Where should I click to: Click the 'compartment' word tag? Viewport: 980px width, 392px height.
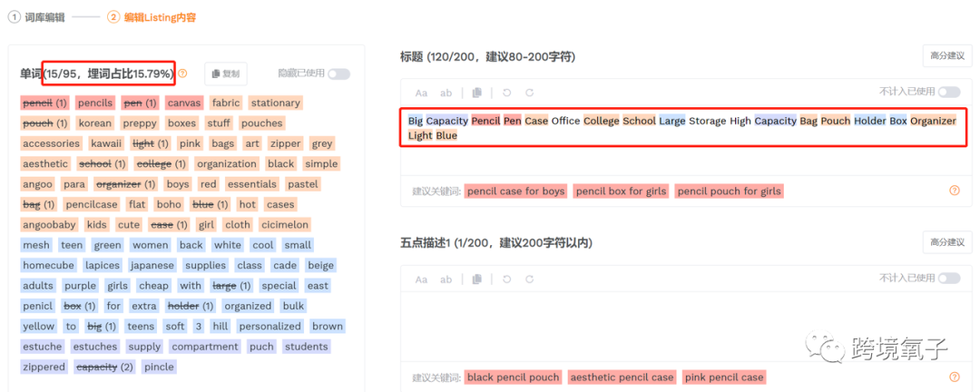click(x=205, y=347)
